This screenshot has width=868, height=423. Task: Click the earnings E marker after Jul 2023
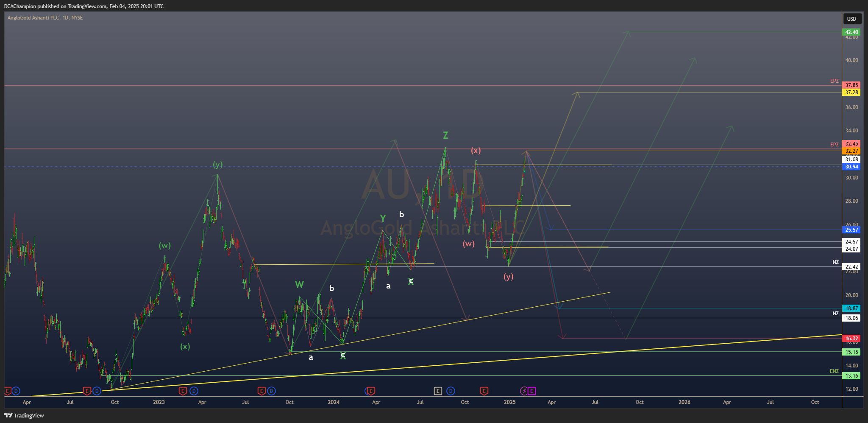(x=262, y=391)
